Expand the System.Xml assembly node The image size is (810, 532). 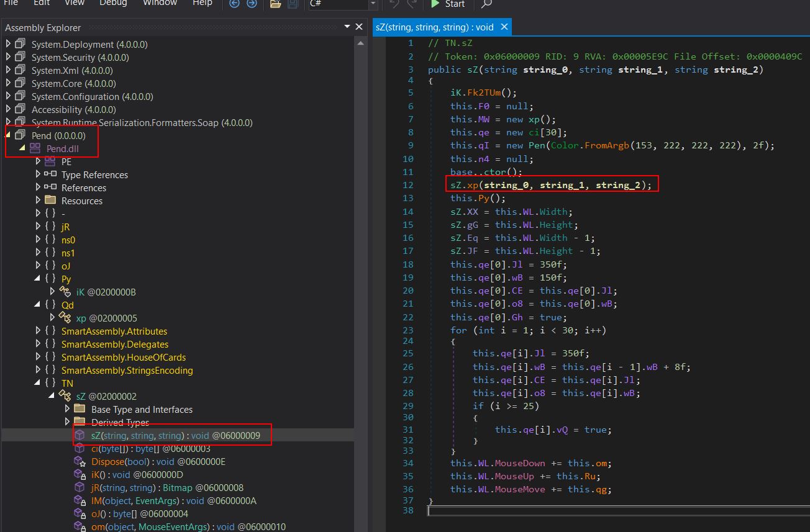point(9,70)
